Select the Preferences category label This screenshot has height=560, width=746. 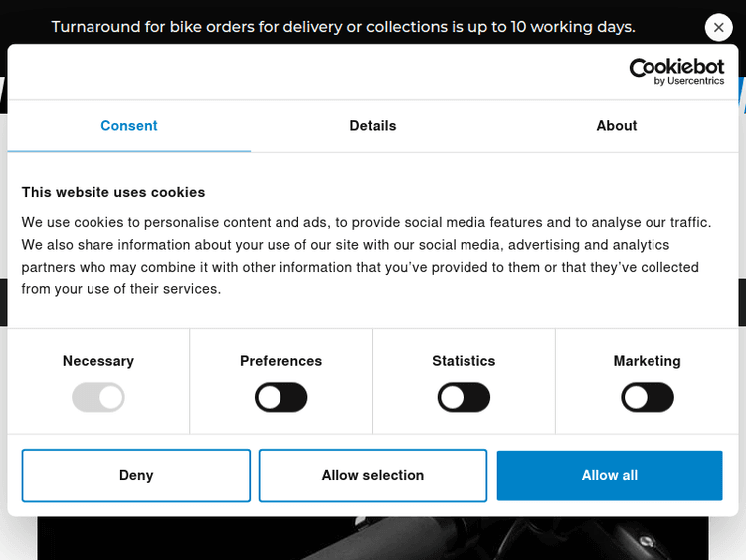coord(281,361)
